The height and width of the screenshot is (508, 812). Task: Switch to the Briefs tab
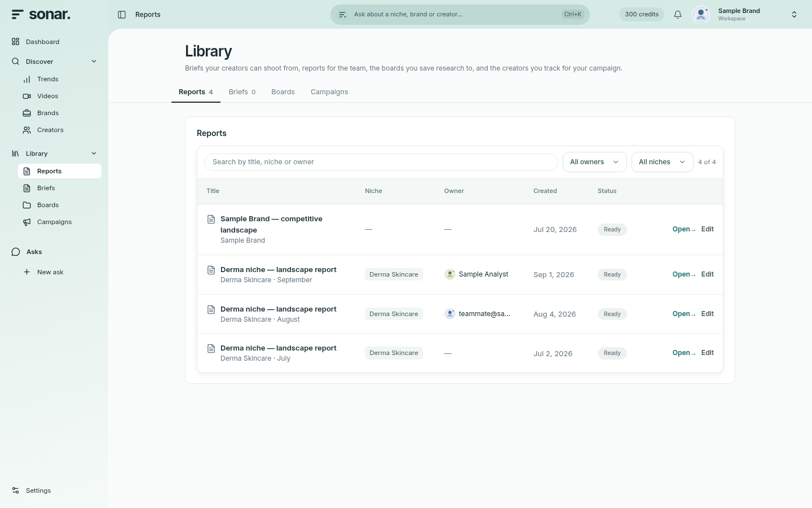pos(242,92)
